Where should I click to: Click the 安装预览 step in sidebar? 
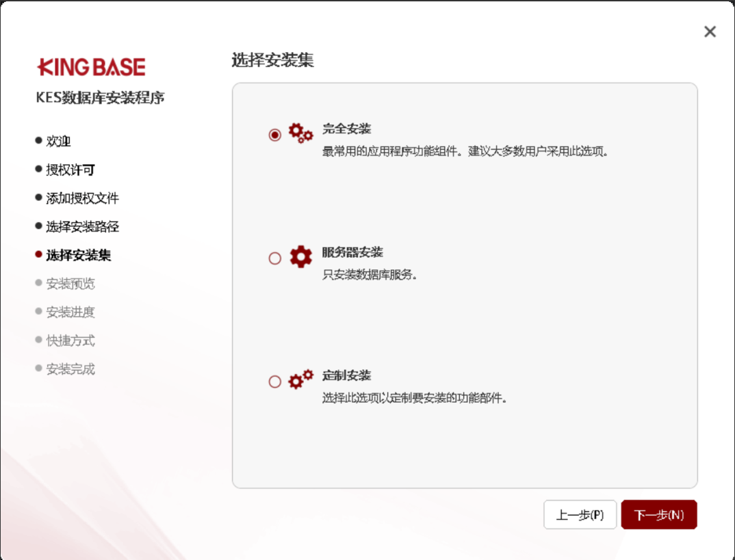pos(70,283)
